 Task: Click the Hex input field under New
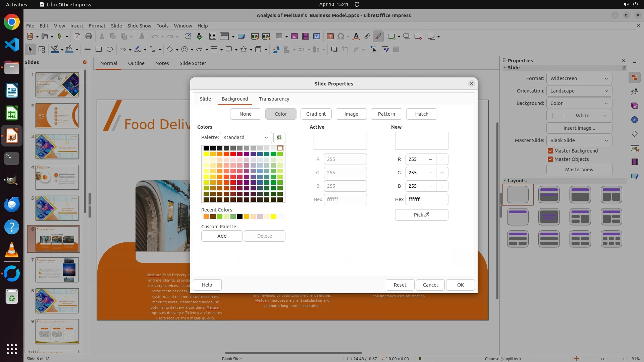click(x=426, y=199)
